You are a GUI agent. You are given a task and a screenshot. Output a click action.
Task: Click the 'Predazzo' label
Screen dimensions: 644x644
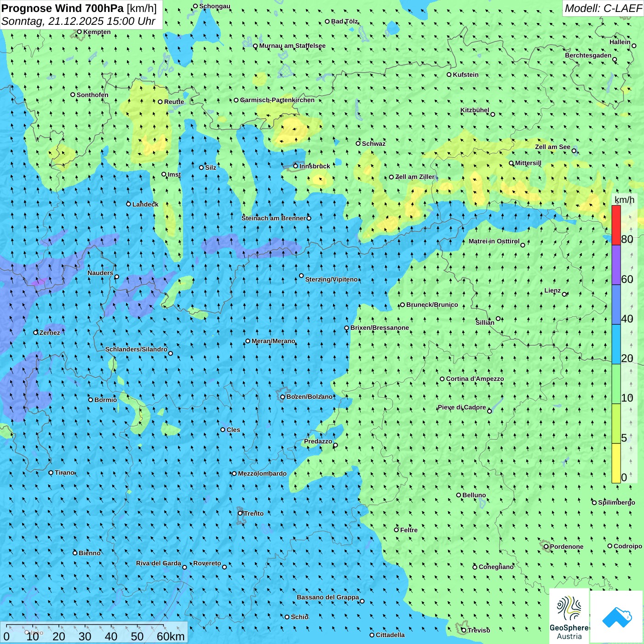pos(318,441)
